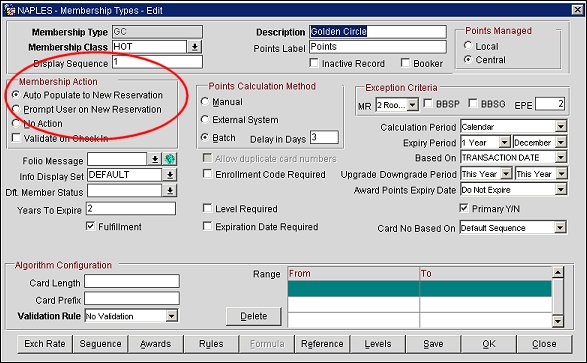Choose Batch points calculation method

coord(205,137)
